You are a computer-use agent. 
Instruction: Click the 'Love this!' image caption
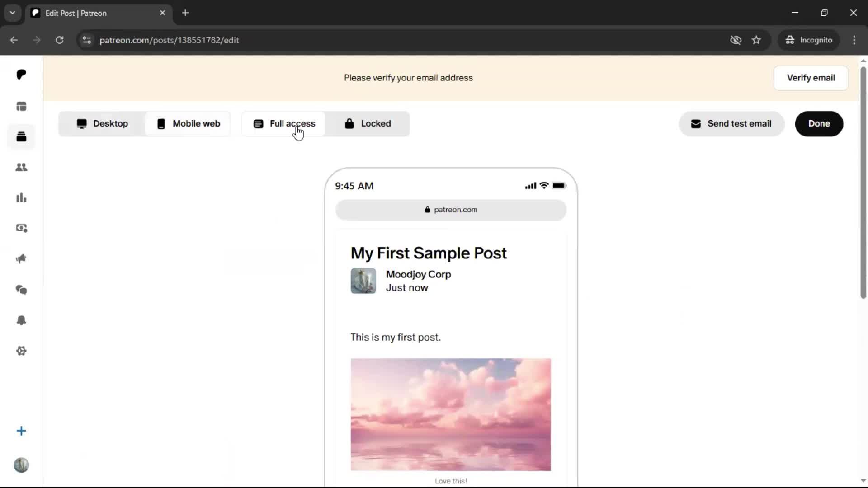(451, 481)
